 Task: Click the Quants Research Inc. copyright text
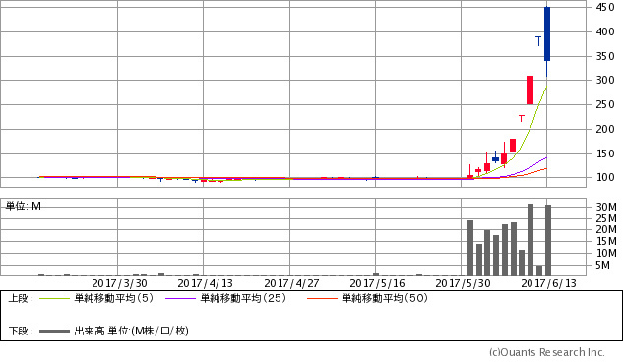[x=547, y=352]
